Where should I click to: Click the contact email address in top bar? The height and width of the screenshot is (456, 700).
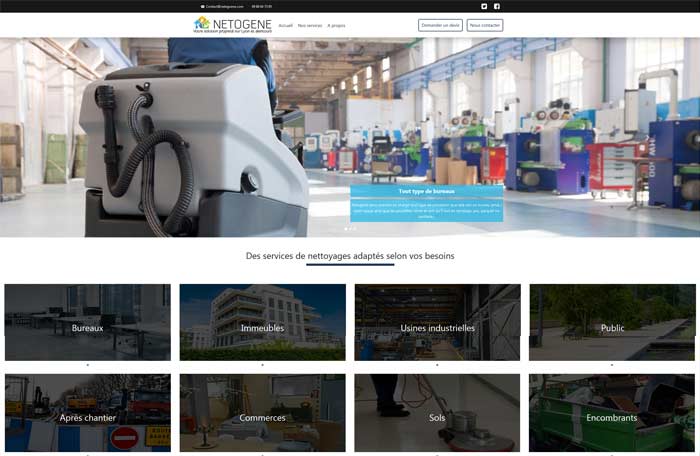tap(225, 6)
